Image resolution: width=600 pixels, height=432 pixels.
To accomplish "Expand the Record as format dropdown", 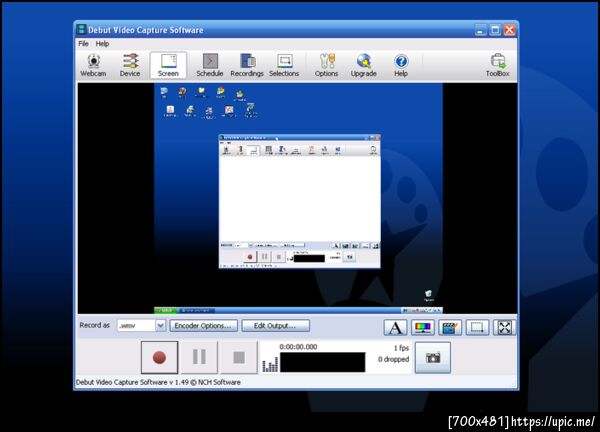I will coord(160,326).
